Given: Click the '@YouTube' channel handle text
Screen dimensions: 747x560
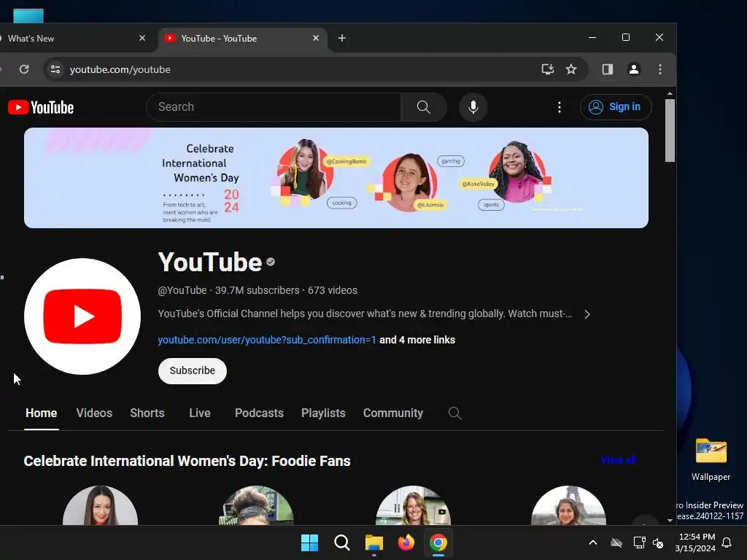Looking at the screenshot, I should pyautogui.click(x=182, y=290).
